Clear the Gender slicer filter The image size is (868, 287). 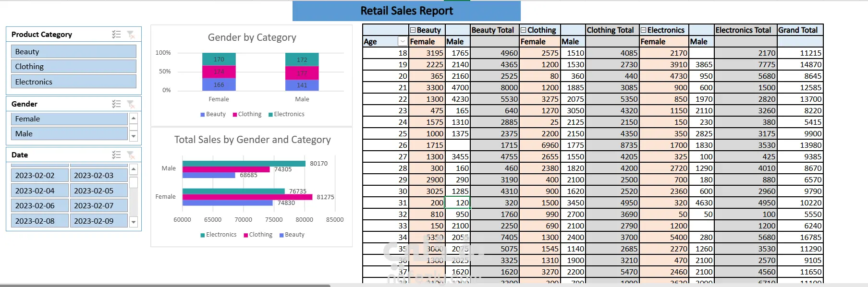coord(131,104)
